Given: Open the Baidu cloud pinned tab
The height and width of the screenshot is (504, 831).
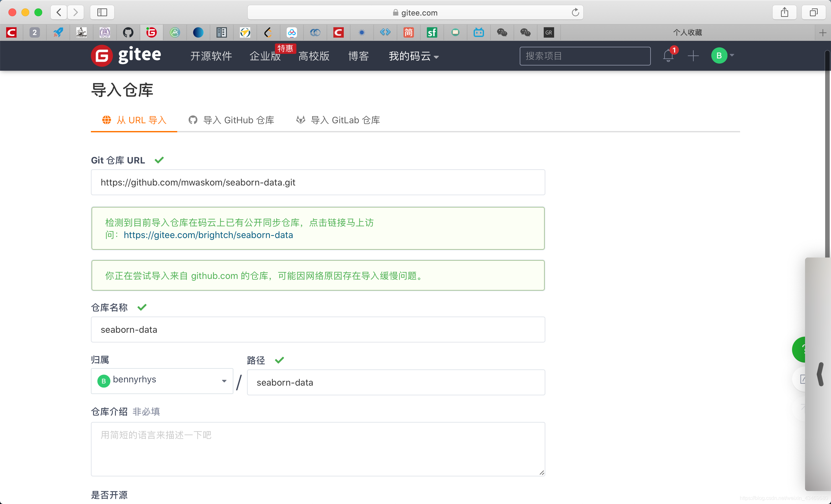Looking at the screenshot, I should [292, 32].
